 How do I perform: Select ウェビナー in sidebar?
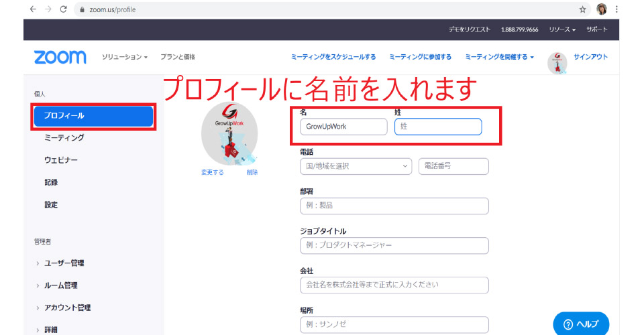tap(61, 160)
